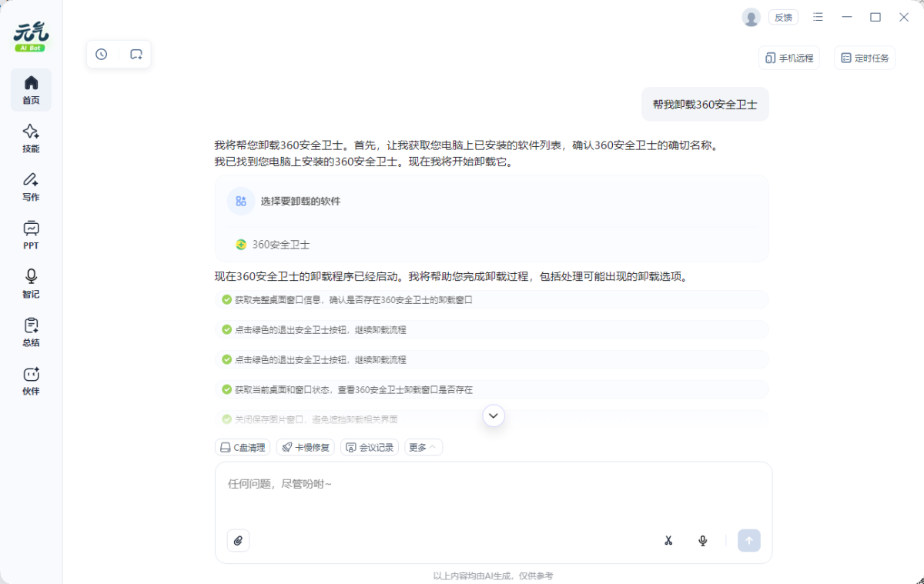
Task: Open chat history via the clock icon
Action: click(x=101, y=54)
